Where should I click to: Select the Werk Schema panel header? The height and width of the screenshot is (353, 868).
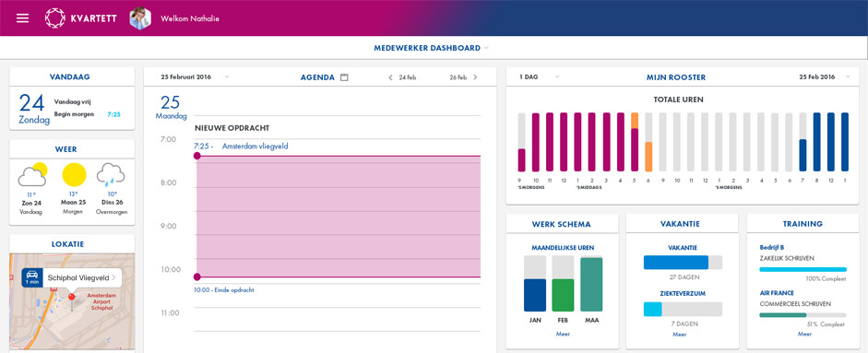(562, 224)
